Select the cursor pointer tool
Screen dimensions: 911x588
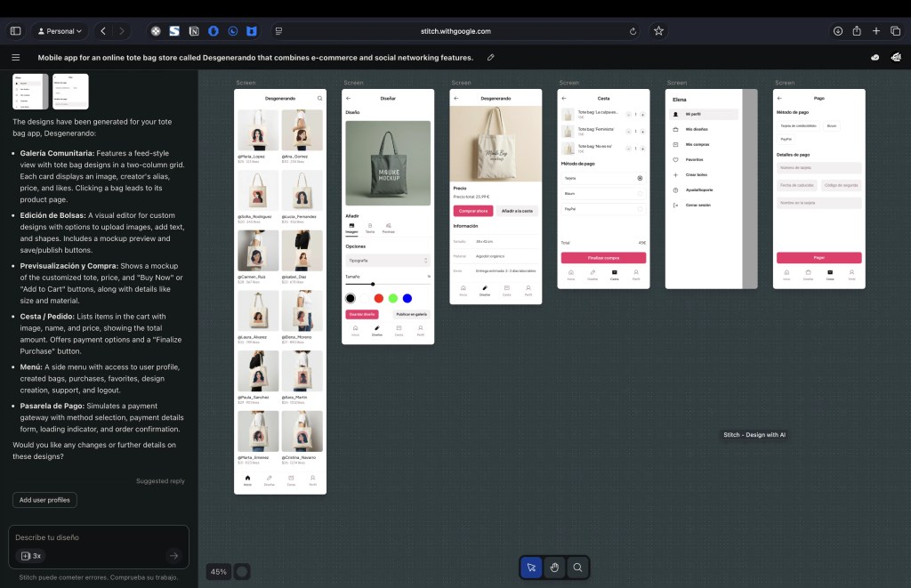tap(531, 568)
